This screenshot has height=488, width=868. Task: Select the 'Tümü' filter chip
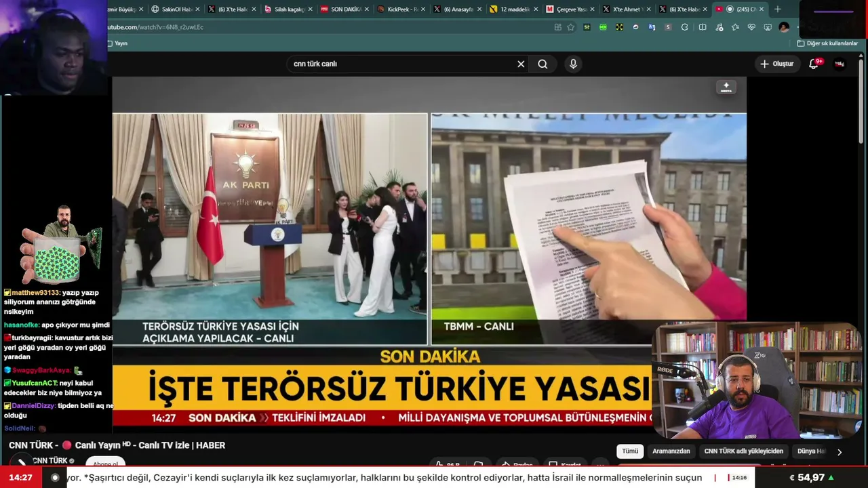tap(630, 451)
